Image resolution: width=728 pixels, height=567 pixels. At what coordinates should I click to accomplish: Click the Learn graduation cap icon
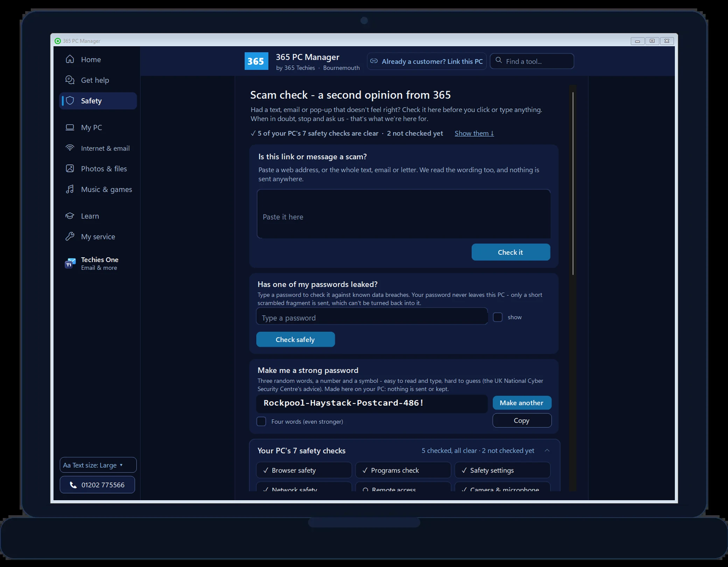[70, 216]
